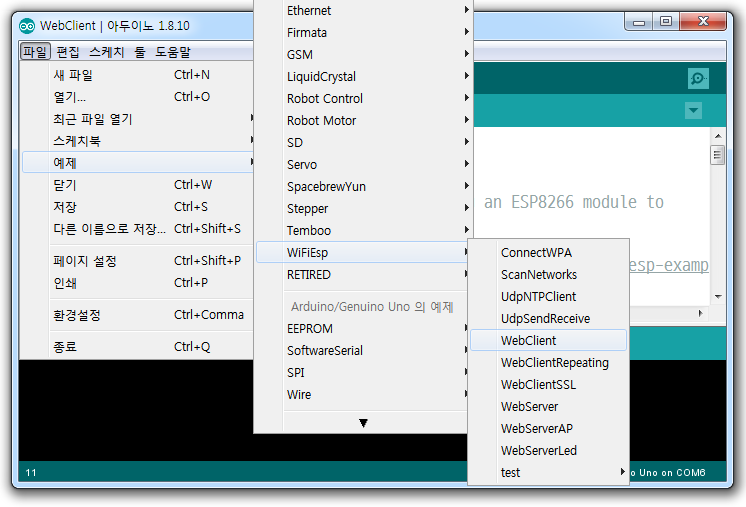This screenshot has height=507, width=746.
Task: Click 'Uno on COM6' status text
Action: pyautogui.click(x=672, y=473)
